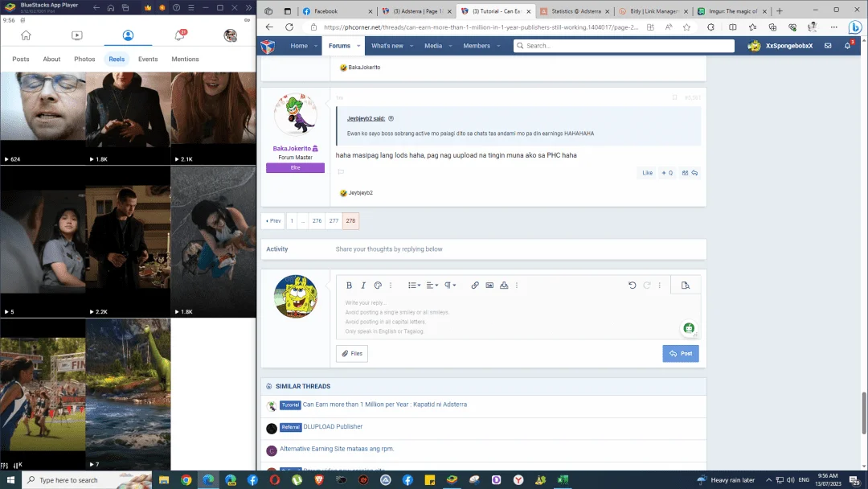Go to page 277 of the thread
The height and width of the screenshot is (489, 868).
334,221
